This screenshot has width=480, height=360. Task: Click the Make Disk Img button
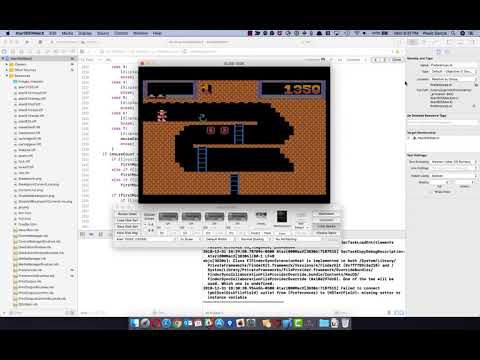(127, 233)
